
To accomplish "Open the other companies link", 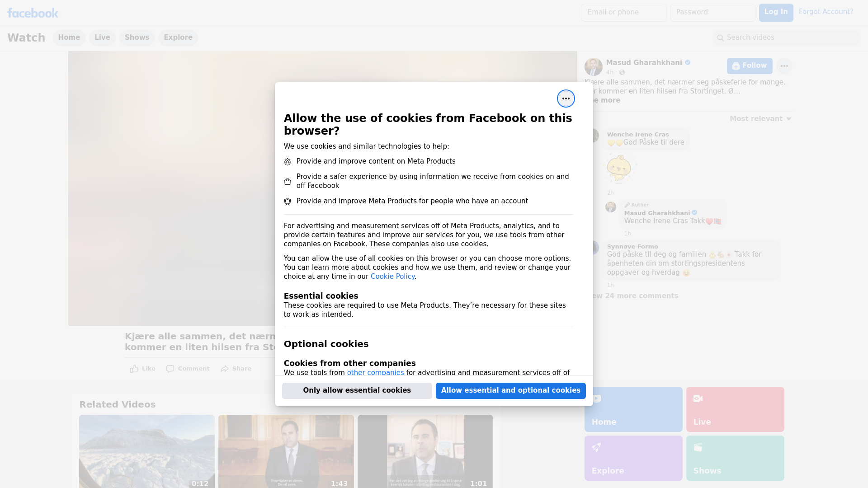I will [x=375, y=373].
